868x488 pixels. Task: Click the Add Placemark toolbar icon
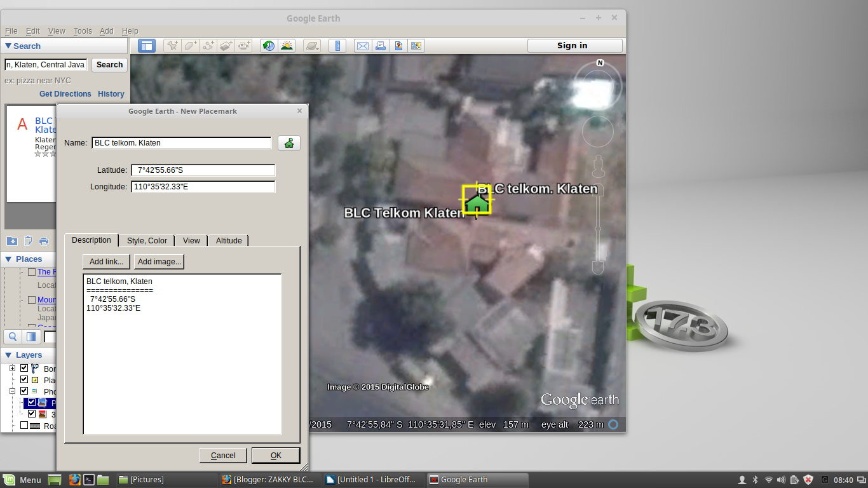coord(172,46)
